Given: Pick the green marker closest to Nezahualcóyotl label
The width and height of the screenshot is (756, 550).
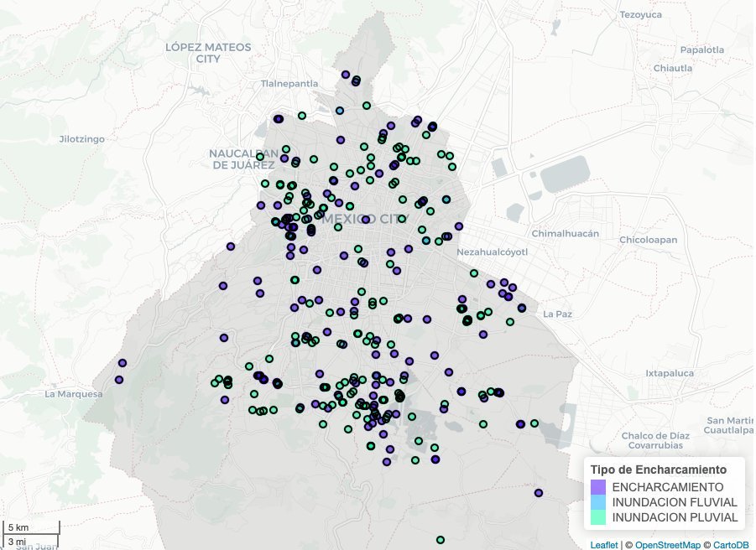Looking at the screenshot, I should point(473,273).
